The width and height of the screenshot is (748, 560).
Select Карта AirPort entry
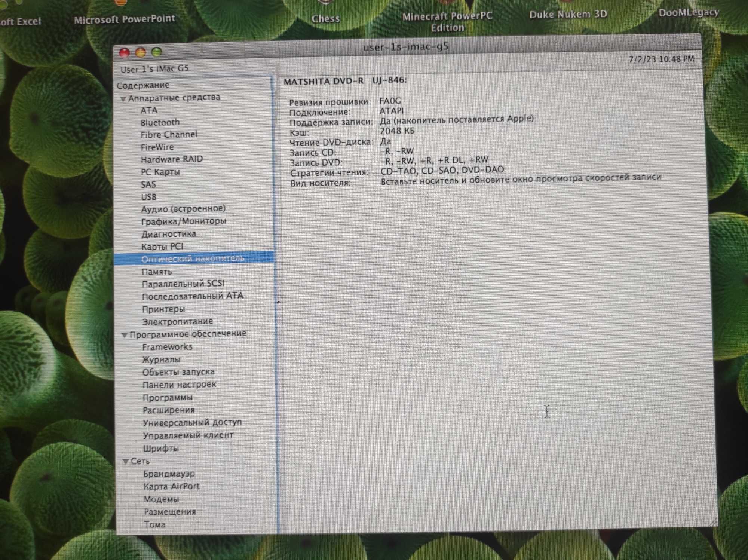tap(171, 486)
